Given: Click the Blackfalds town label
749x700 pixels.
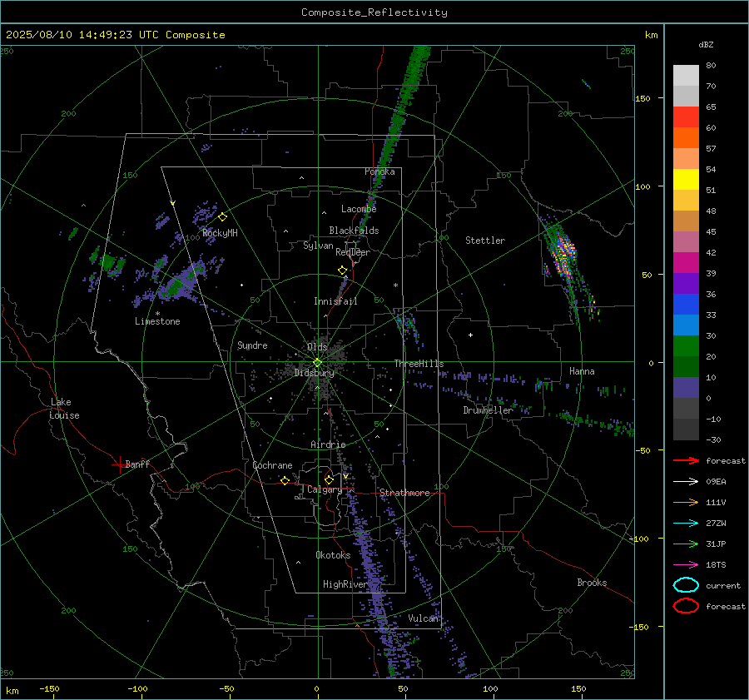Looking at the screenshot, I should tap(354, 231).
